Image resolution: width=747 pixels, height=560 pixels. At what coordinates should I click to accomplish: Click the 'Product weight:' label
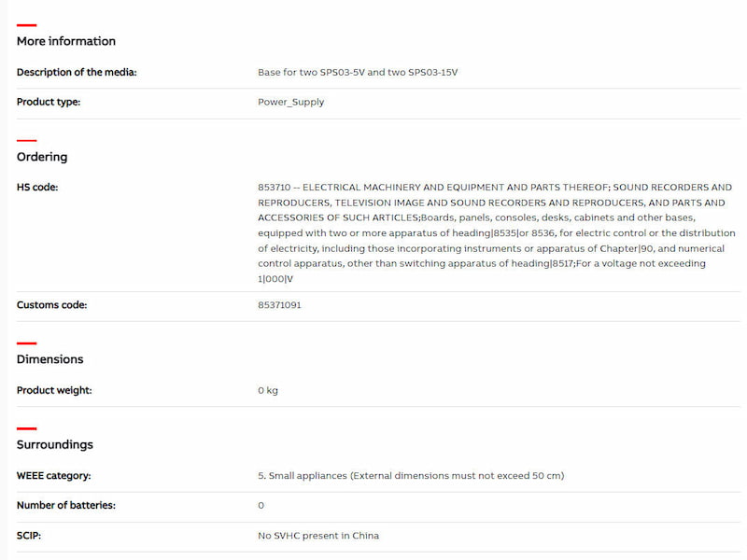(54, 390)
